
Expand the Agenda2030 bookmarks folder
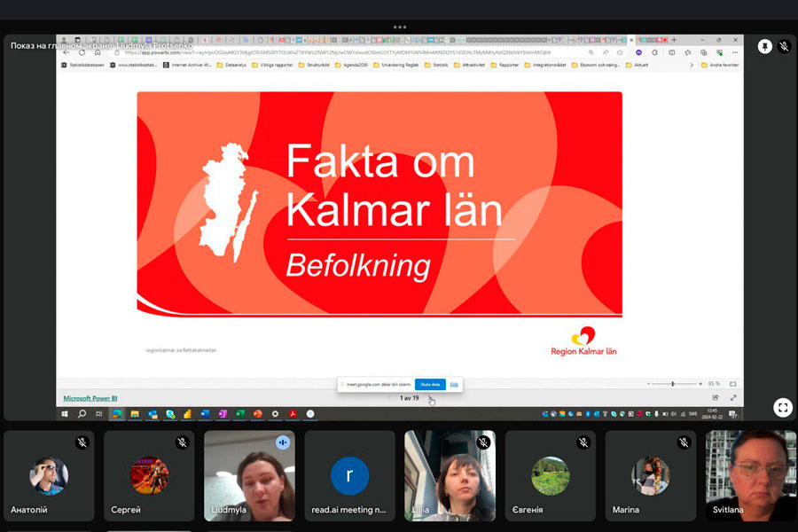pyautogui.click(x=351, y=65)
